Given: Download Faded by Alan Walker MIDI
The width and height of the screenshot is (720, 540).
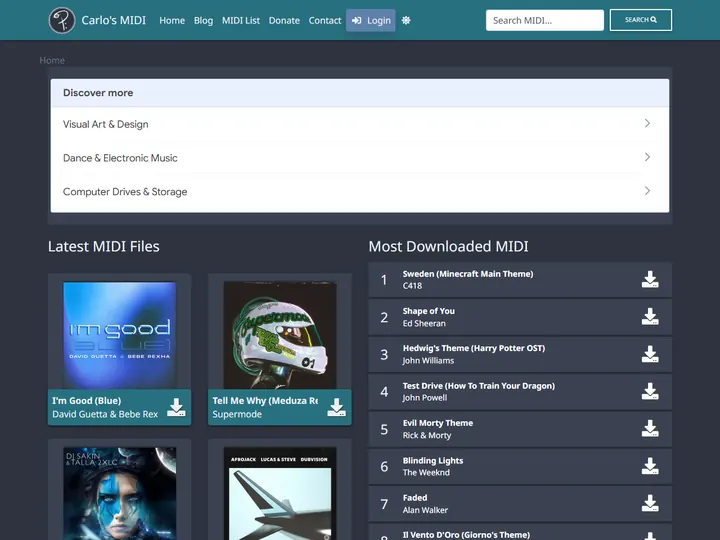Looking at the screenshot, I should (x=650, y=503).
